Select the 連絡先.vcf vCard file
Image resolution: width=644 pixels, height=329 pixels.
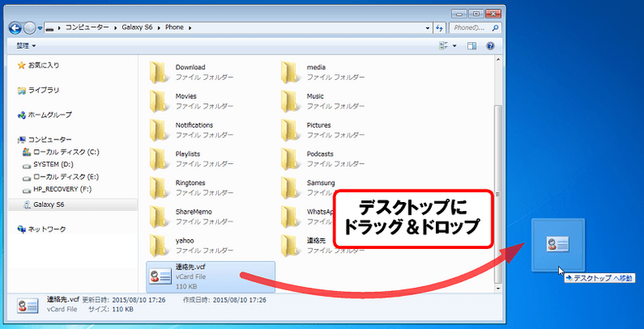pyautogui.click(x=211, y=276)
